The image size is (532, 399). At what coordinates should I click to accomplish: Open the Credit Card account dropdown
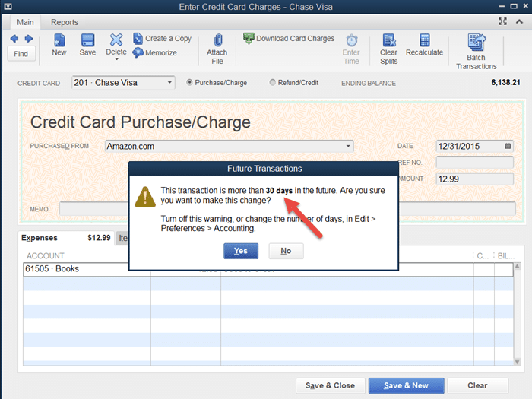(169, 82)
